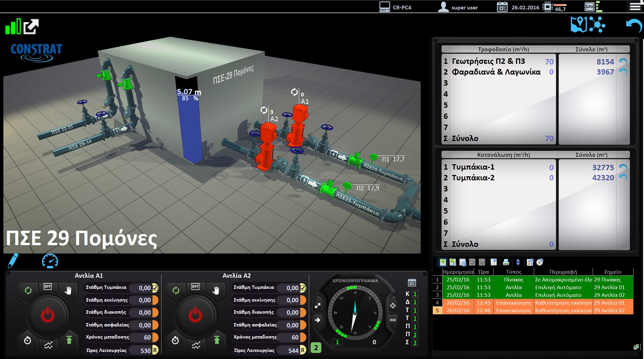Reset the Τυμπάκια-1 total counter arrow
Image resolution: width=644 pixels, height=359 pixels.
pos(623,167)
